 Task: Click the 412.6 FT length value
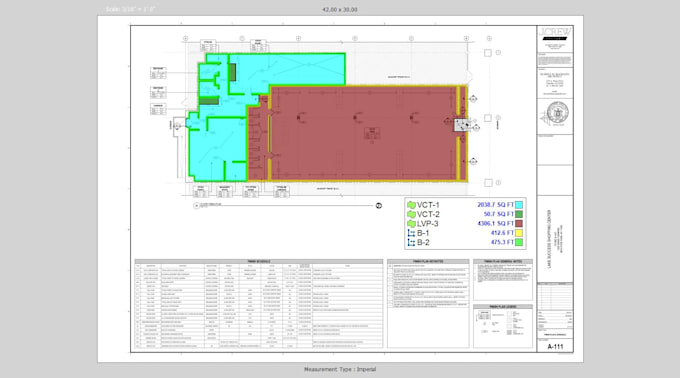point(502,233)
